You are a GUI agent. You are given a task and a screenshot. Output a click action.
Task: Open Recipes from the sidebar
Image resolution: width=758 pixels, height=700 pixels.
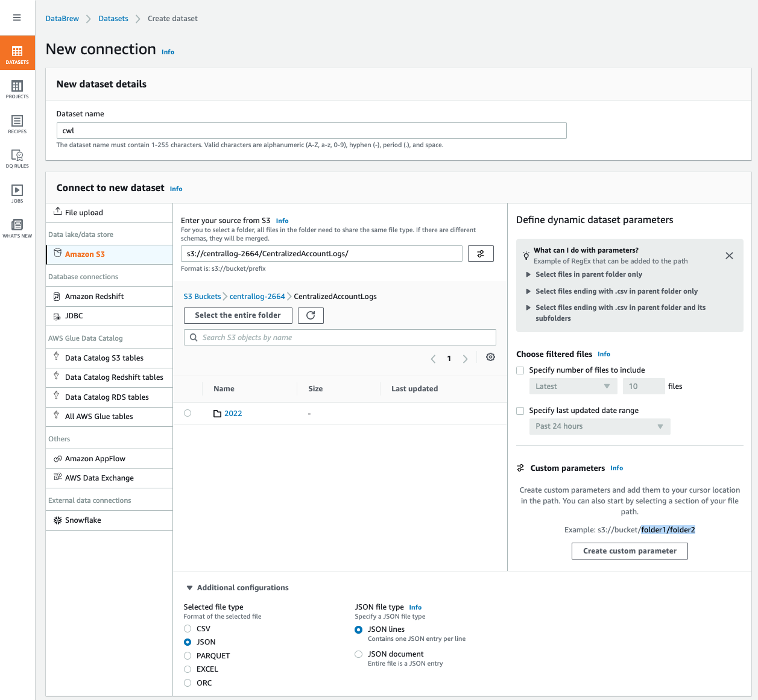pyautogui.click(x=17, y=124)
